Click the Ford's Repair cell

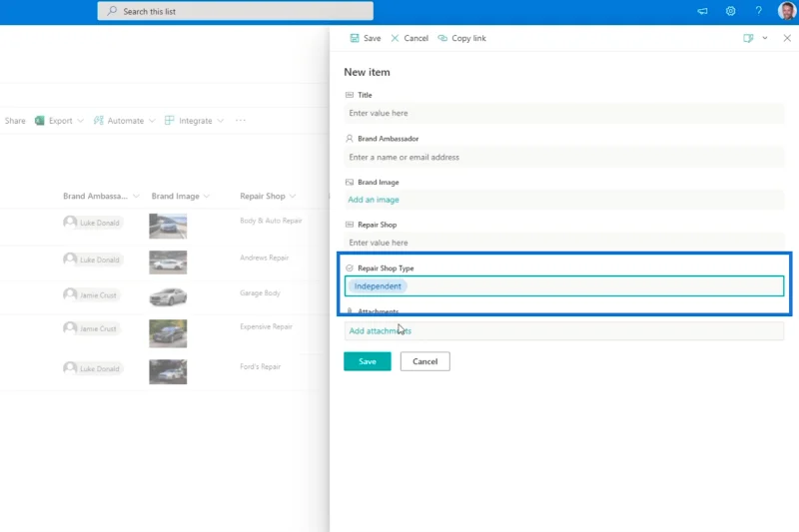pyautogui.click(x=261, y=366)
